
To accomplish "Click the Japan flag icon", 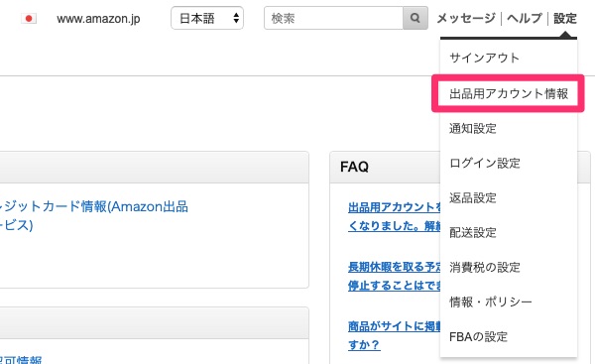I will pyautogui.click(x=29, y=18).
